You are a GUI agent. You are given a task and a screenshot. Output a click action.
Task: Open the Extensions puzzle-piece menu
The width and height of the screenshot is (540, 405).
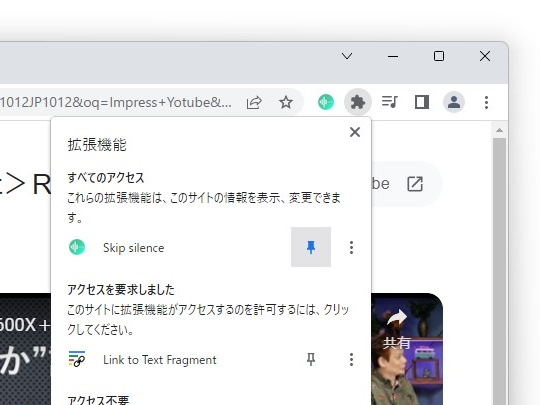358,102
